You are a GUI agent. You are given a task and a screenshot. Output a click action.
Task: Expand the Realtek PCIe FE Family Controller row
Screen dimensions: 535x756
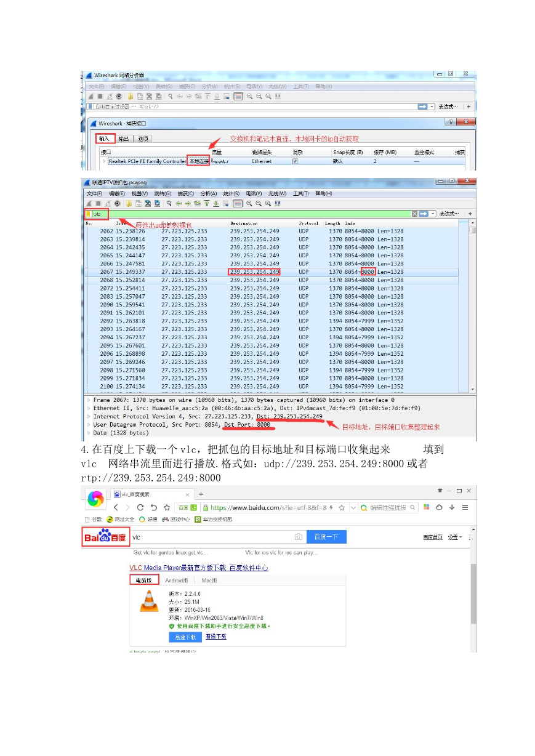(x=104, y=161)
